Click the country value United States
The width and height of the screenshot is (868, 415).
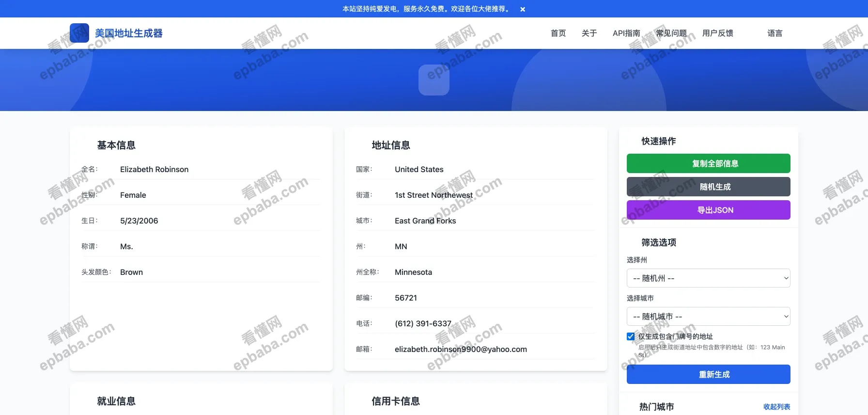point(419,169)
